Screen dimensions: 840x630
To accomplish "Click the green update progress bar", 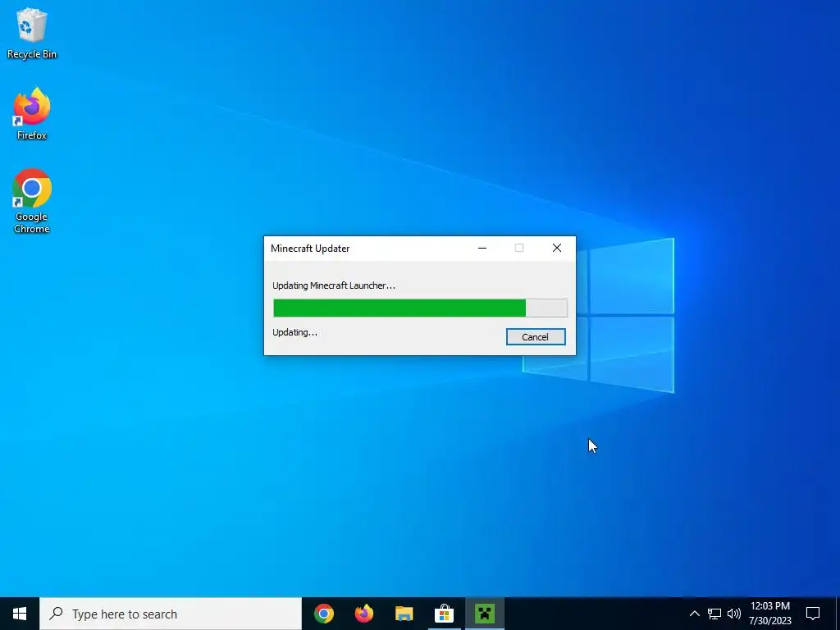I will [420, 308].
